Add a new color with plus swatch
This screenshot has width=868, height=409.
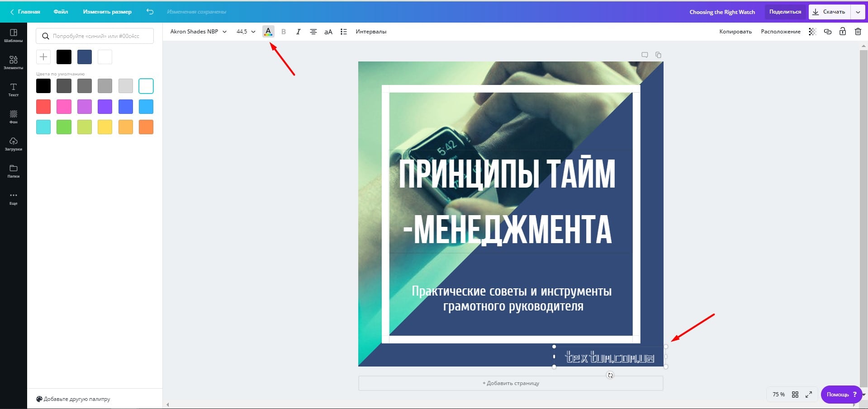(43, 57)
